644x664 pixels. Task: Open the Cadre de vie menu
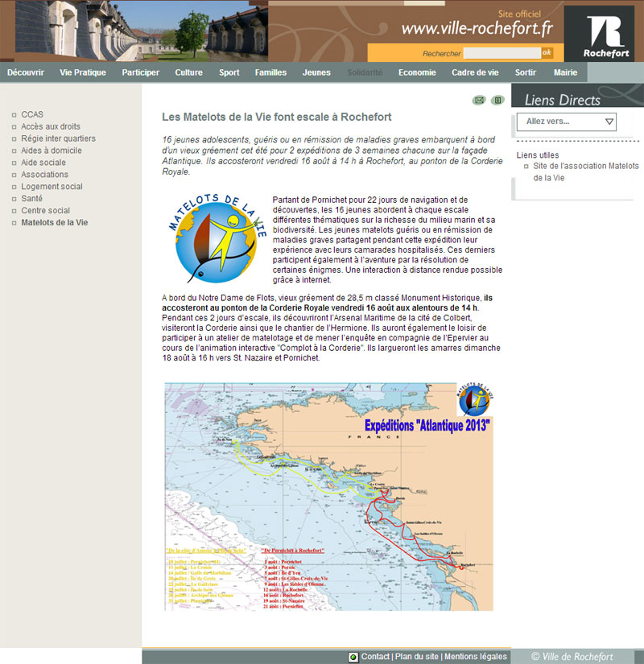point(476,72)
